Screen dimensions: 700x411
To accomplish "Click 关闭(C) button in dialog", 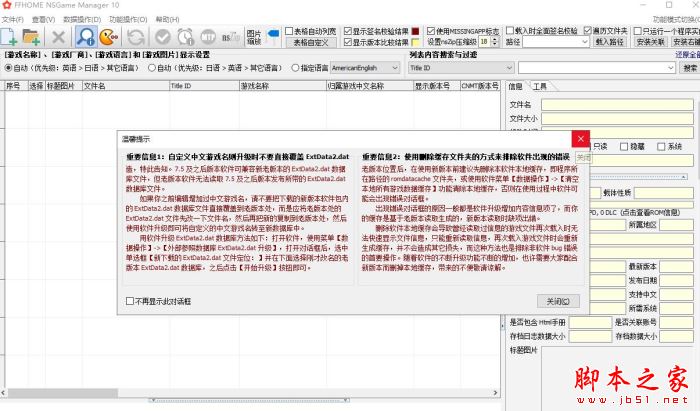I will pyautogui.click(x=558, y=301).
